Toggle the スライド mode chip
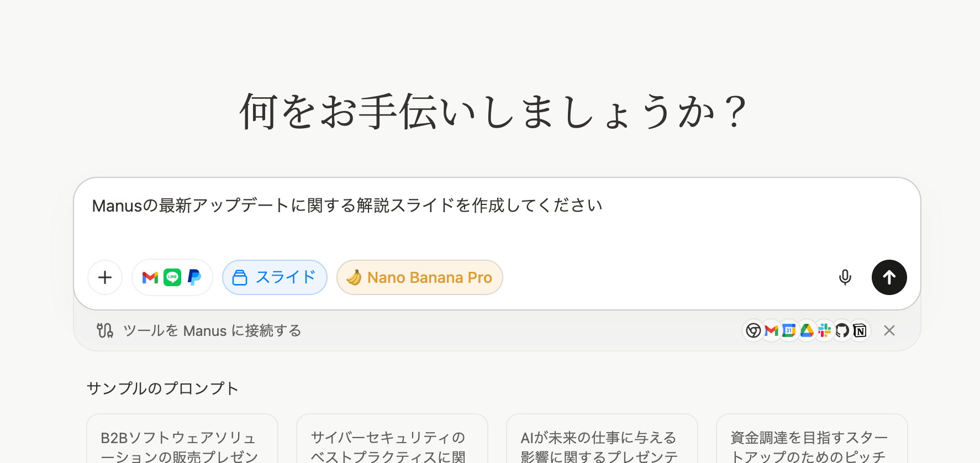The image size is (980, 463). (x=275, y=277)
